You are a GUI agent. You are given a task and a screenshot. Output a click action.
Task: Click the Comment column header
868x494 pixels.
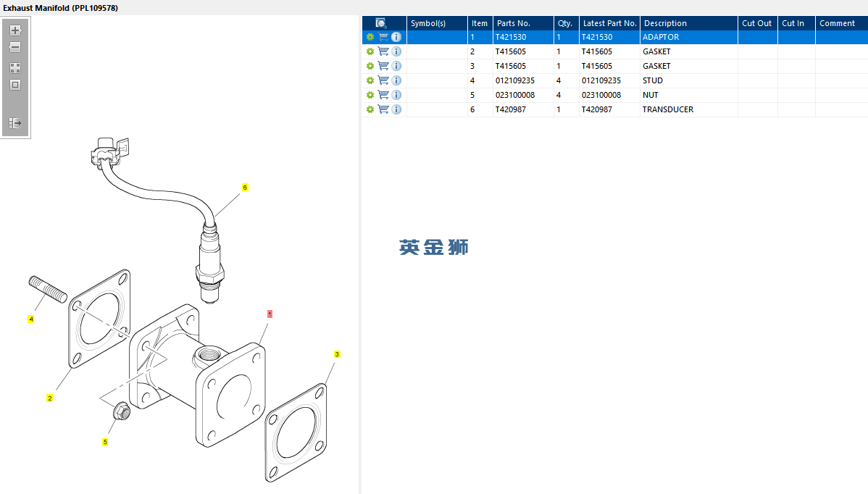[x=841, y=23]
